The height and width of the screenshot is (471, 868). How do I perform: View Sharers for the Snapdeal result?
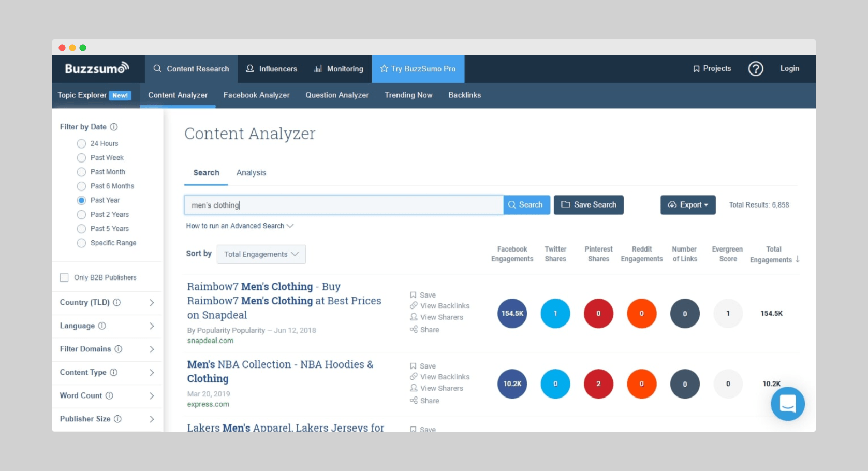tap(436, 317)
